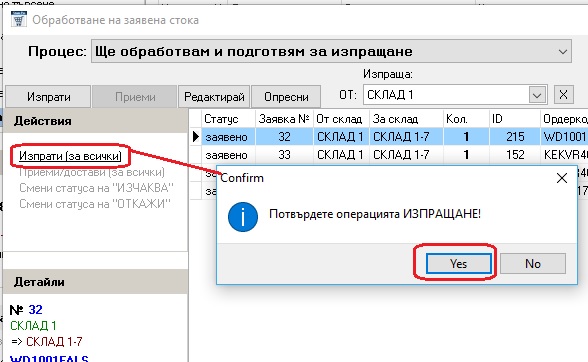Sort by the За склад column header

406,119
